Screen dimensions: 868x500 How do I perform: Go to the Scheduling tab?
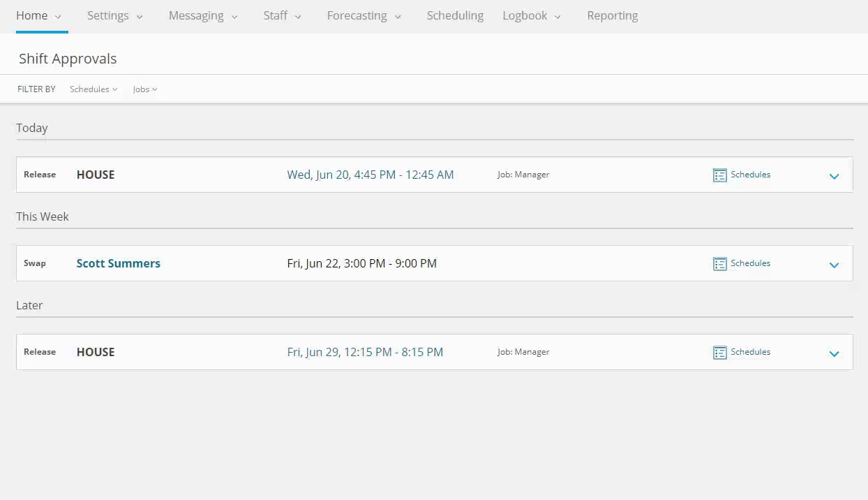(x=455, y=15)
